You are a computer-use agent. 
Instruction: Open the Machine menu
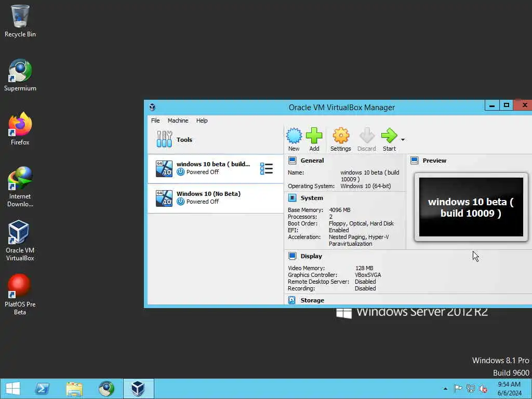click(x=178, y=121)
